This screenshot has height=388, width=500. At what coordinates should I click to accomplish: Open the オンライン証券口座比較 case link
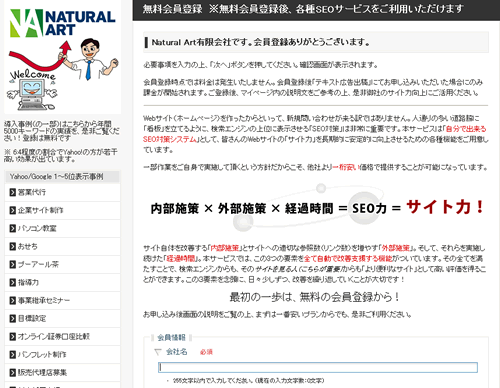pos(54,336)
